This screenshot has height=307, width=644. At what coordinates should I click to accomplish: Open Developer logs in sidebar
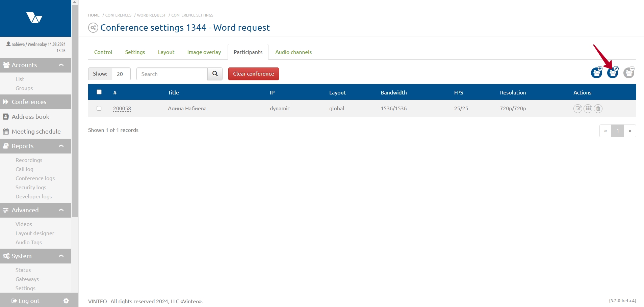34,196
